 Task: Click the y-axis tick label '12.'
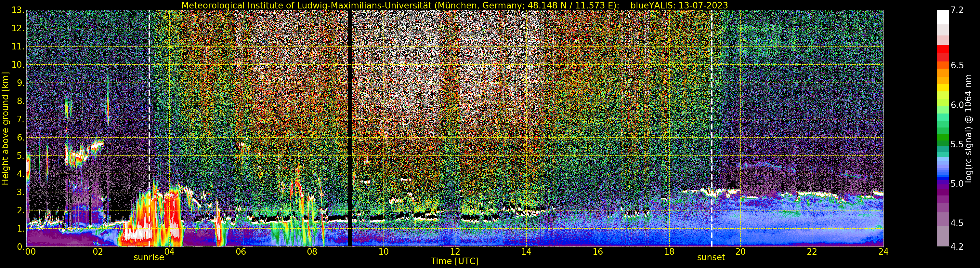[x=18, y=29]
